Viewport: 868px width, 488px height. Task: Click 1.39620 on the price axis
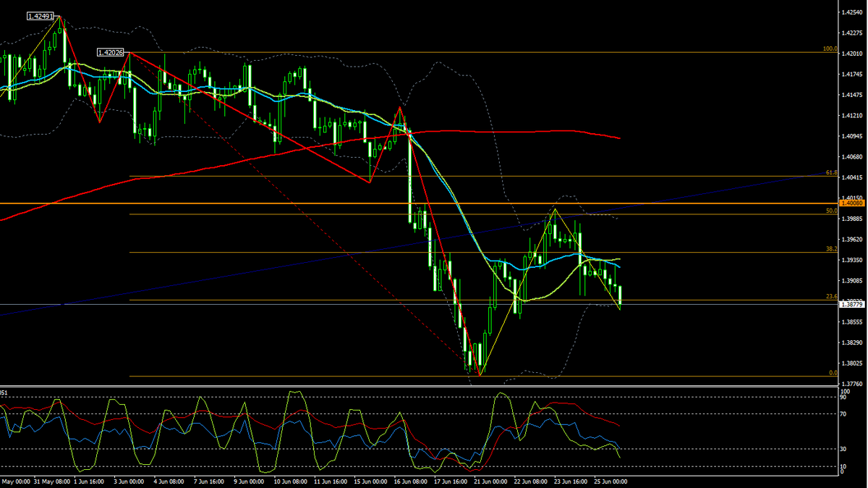pyautogui.click(x=852, y=239)
